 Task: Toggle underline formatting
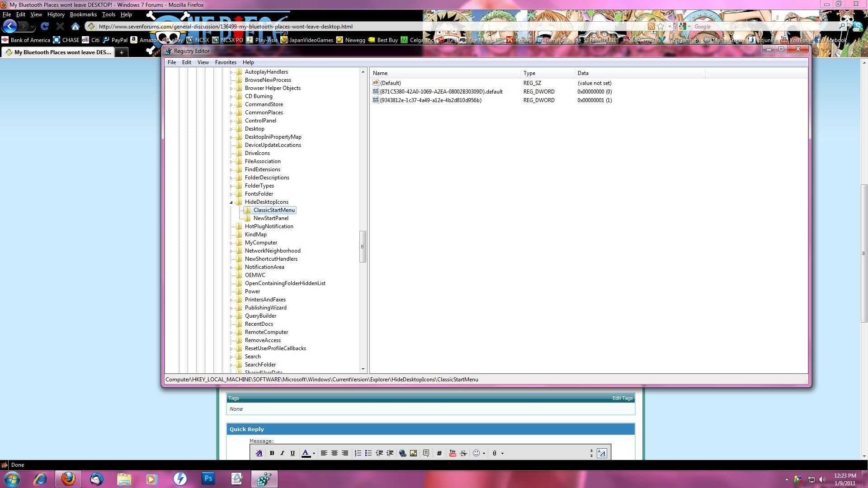[292, 453]
